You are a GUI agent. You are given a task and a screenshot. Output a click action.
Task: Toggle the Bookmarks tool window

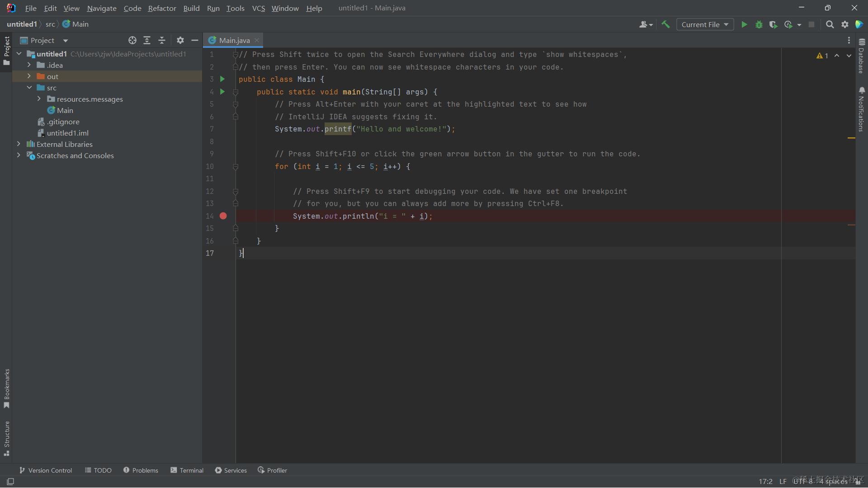pyautogui.click(x=6, y=388)
